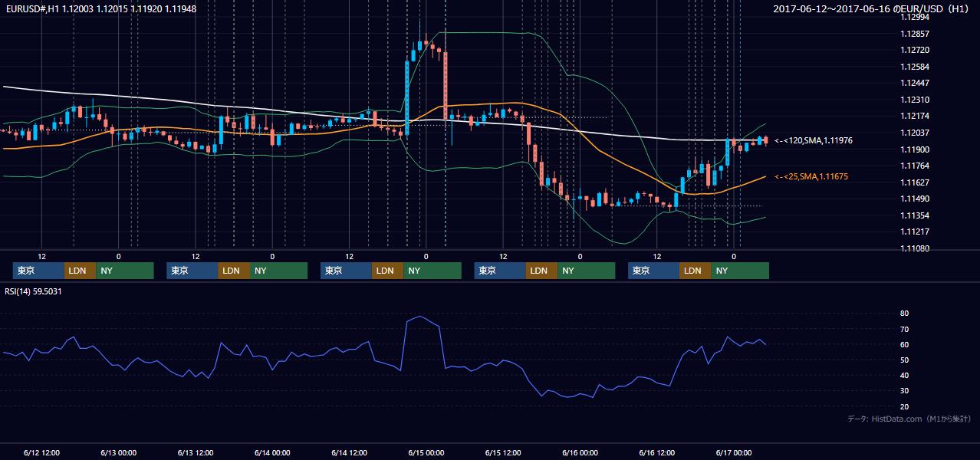Click the LDN session block for 6/12
The width and height of the screenshot is (980, 460).
click(x=81, y=271)
